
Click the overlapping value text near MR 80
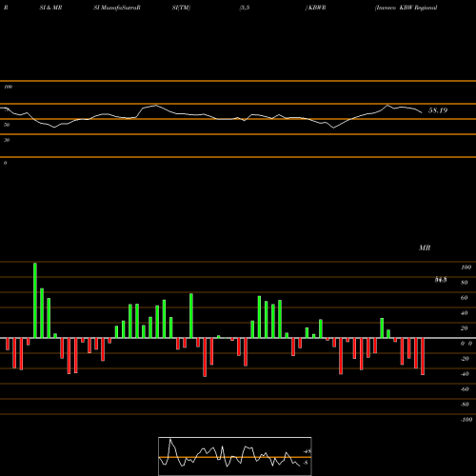click(441, 280)
